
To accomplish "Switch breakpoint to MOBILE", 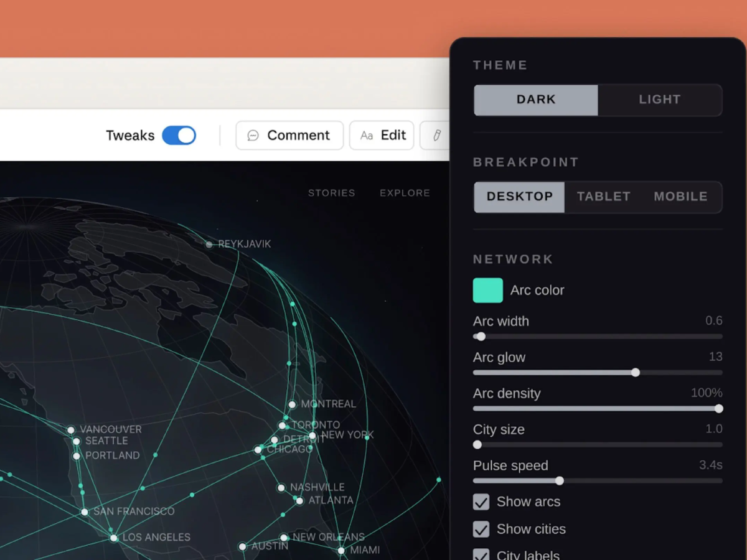I will click(x=680, y=197).
